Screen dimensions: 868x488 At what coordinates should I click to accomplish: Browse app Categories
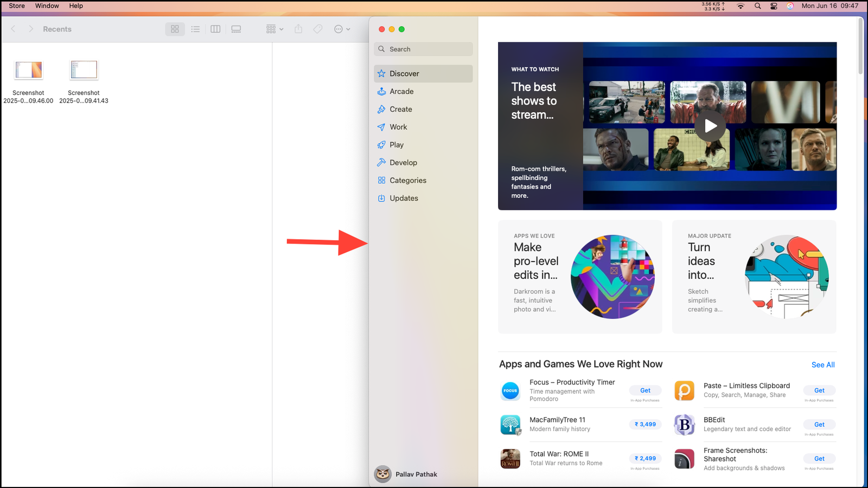[x=408, y=180]
